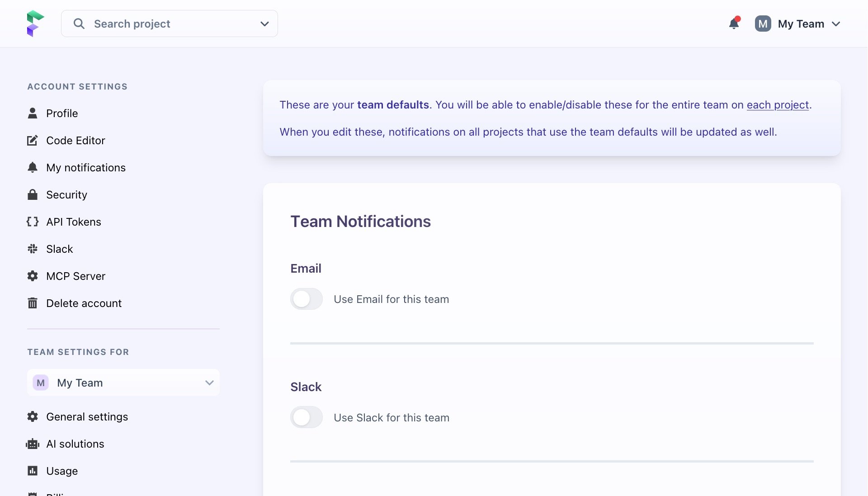Open AI solutions settings
This screenshot has height=496, width=868.
(x=75, y=444)
